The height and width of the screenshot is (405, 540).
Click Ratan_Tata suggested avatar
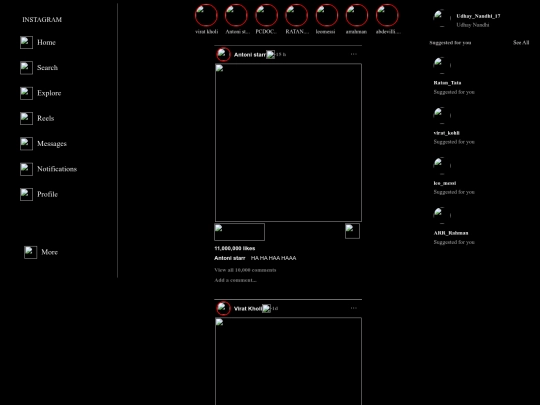point(442,65)
